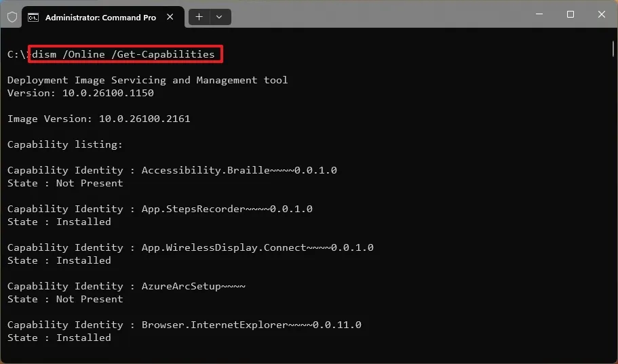This screenshot has height=364, width=618.
Task: Click the App.WirelessDisplay.Connect capability line
Action: click(191, 247)
